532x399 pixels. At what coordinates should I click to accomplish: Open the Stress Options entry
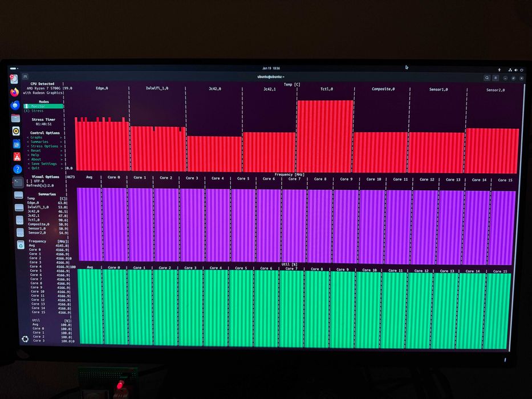(x=44, y=146)
